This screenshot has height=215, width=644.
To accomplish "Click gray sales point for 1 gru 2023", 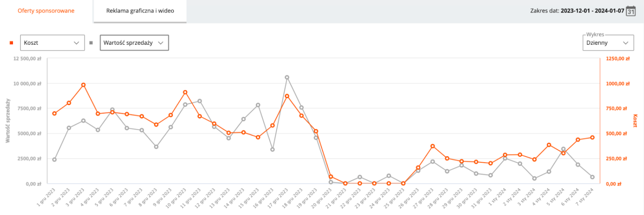I will click(x=54, y=160).
